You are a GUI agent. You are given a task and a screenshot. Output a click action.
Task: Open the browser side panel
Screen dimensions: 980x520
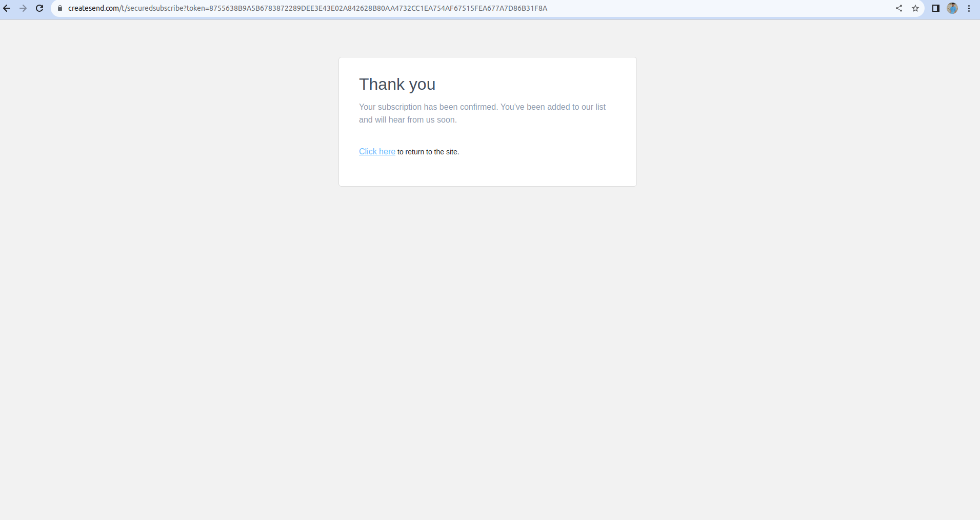tap(935, 8)
